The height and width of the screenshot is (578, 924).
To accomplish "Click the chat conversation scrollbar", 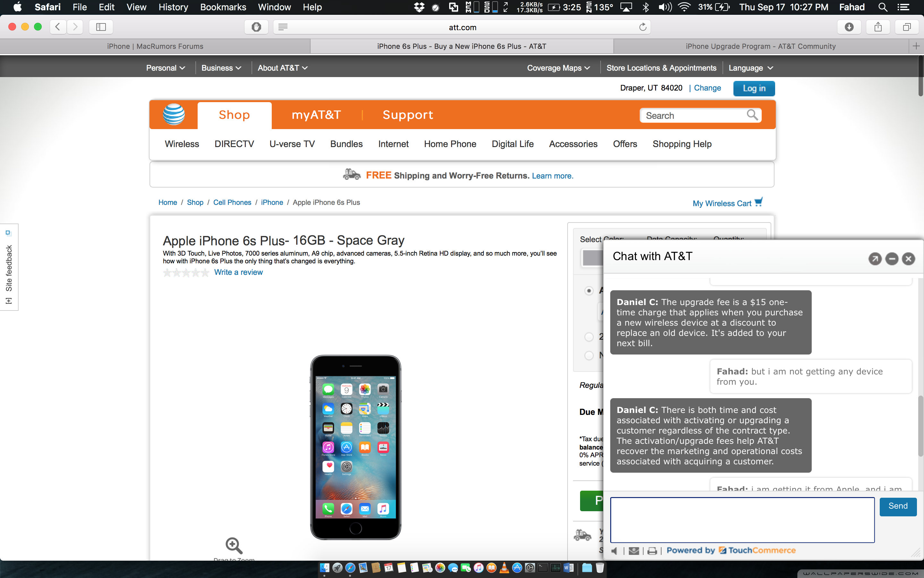I will coord(920,427).
